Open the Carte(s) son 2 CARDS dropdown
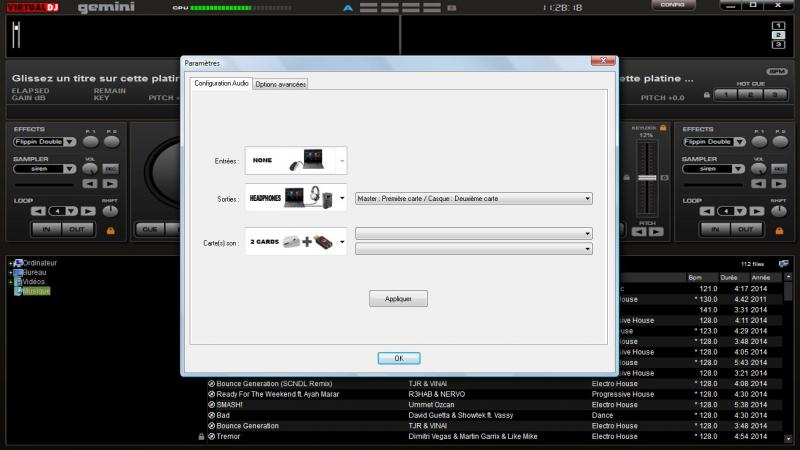The image size is (800, 450). click(296, 242)
